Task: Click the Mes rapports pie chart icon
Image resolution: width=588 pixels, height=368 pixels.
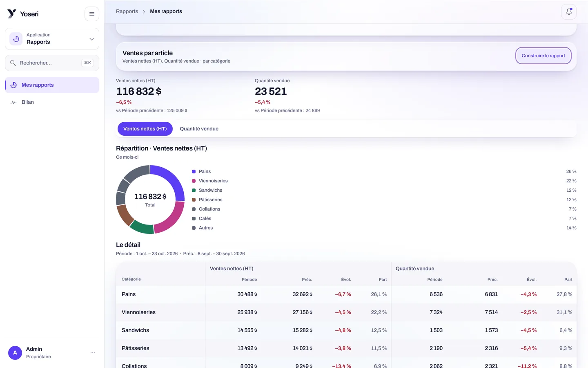Action: click(x=13, y=85)
